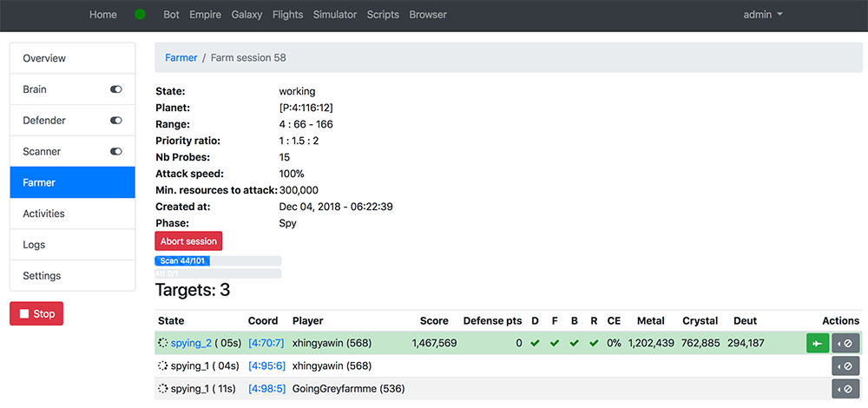Go back via Farmer breadcrumb link
Viewport: 868px width, 408px height.
[x=181, y=58]
